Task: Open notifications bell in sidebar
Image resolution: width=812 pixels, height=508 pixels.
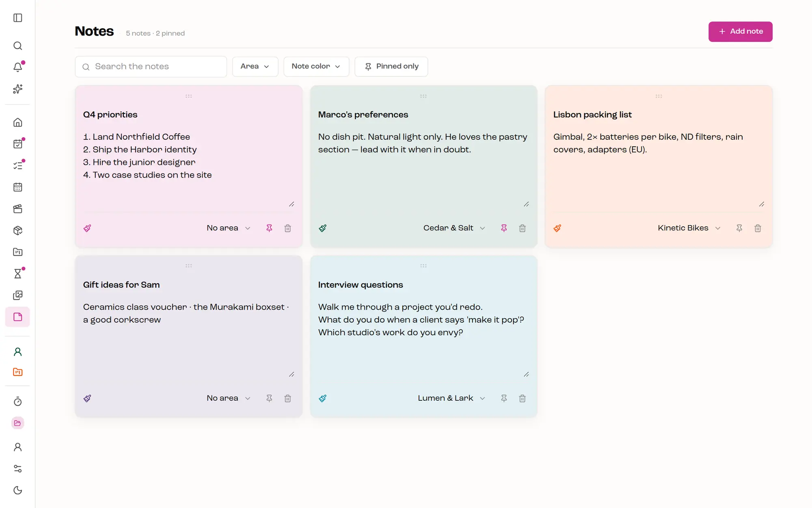Action: tap(17, 67)
